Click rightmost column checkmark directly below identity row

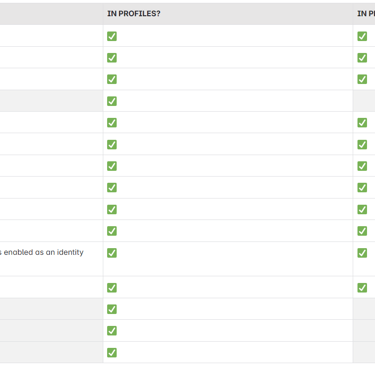click(362, 287)
